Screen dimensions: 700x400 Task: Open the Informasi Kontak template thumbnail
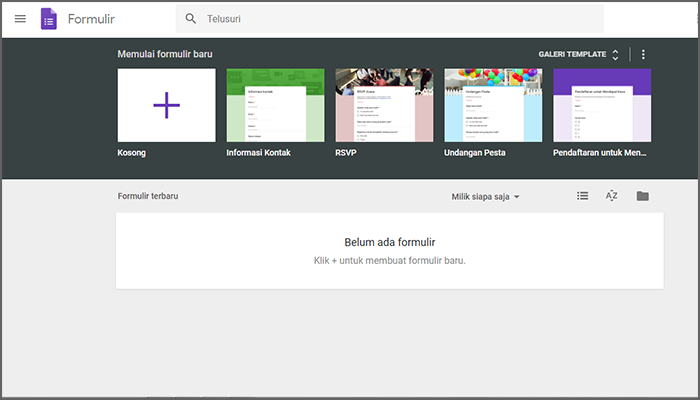point(275,105)
